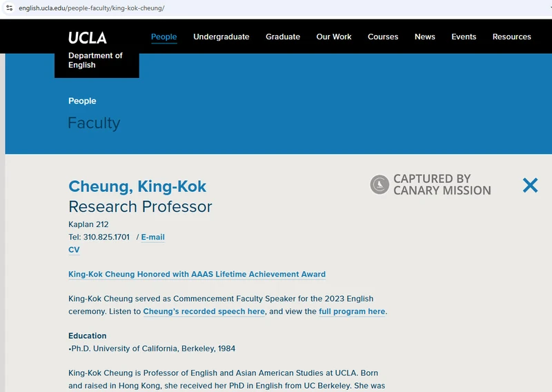
Task: Click the URL in the address bar
Action: [92, 8]
